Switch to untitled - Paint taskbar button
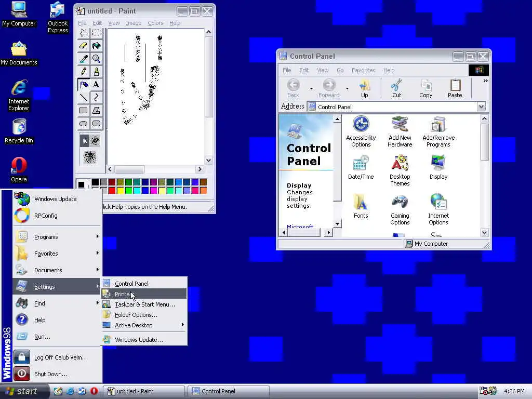This screenshot has height=399, width=532. tap(144, 391)
